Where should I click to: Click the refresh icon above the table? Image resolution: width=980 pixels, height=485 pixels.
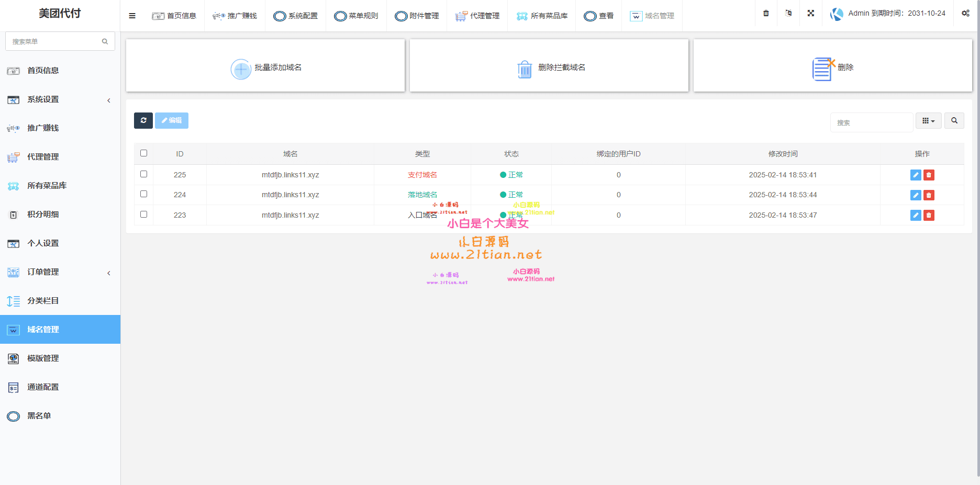point(143,120)
